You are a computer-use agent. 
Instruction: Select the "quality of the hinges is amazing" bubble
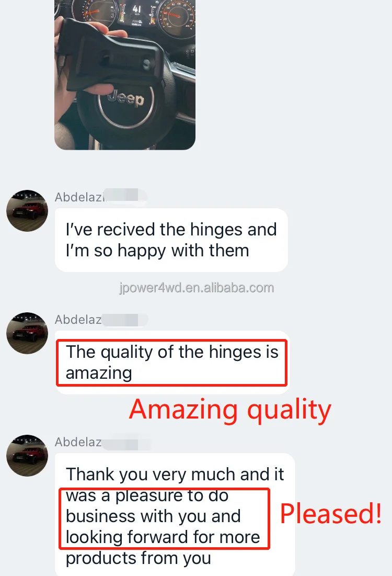[x=172, y=362]
